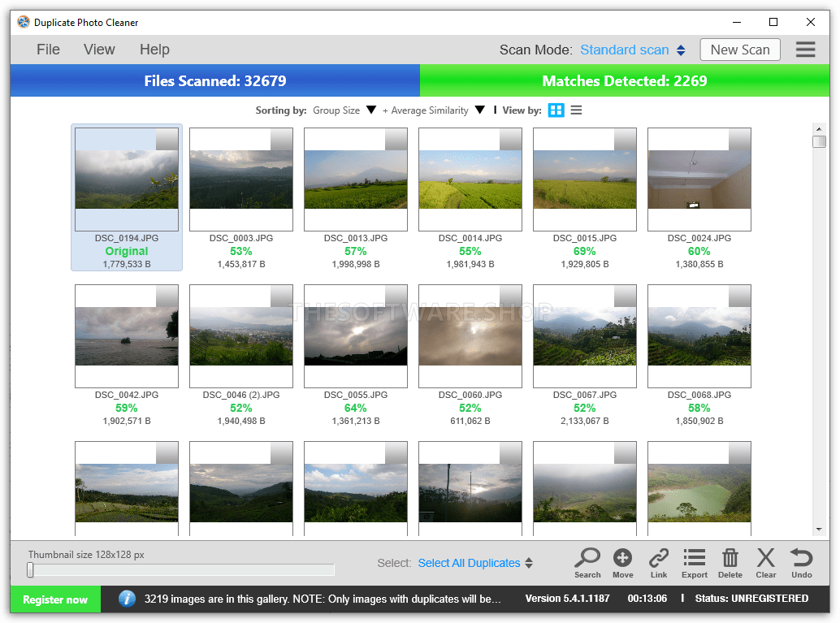Screen dimensions: 840x623
Task: Select the DSC_0067.JPG thumbnail
Action: [584, 336]
